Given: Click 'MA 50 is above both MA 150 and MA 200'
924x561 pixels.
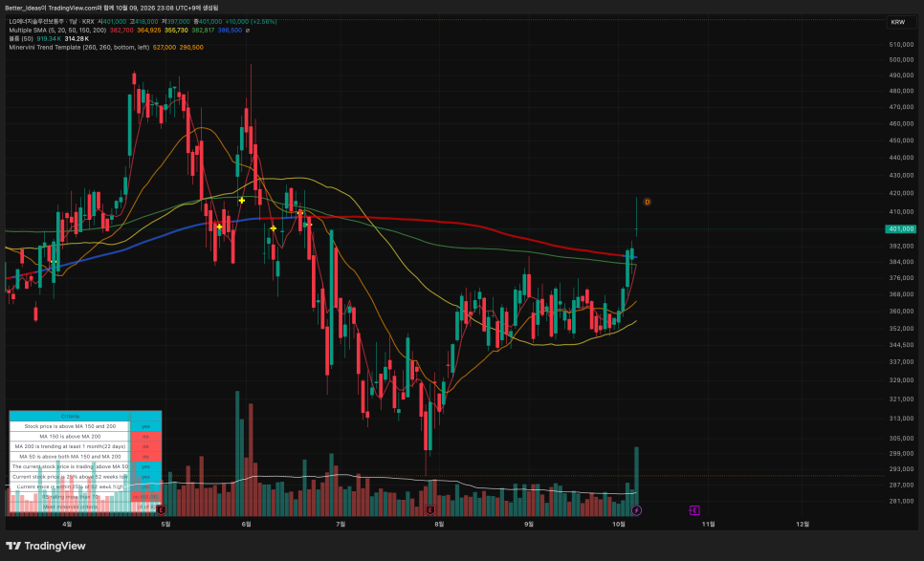Looking at the screenshot, I should [70, 456].
